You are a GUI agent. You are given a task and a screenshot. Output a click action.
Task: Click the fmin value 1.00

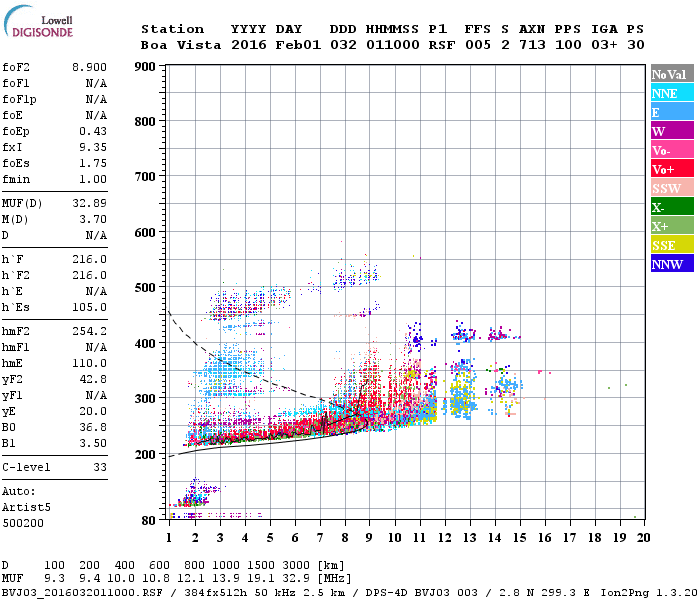click(x=93, y=179)
